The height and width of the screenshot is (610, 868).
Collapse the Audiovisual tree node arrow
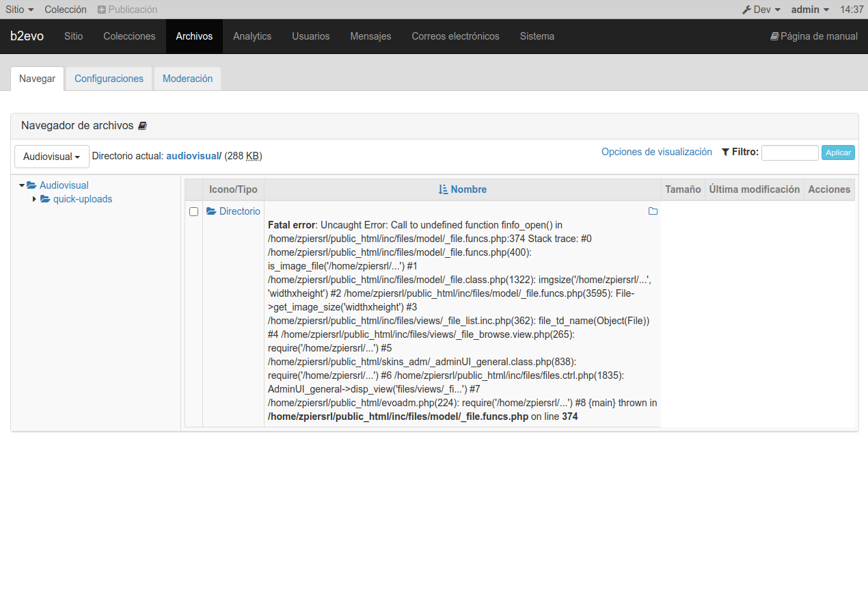coord(22,185)
